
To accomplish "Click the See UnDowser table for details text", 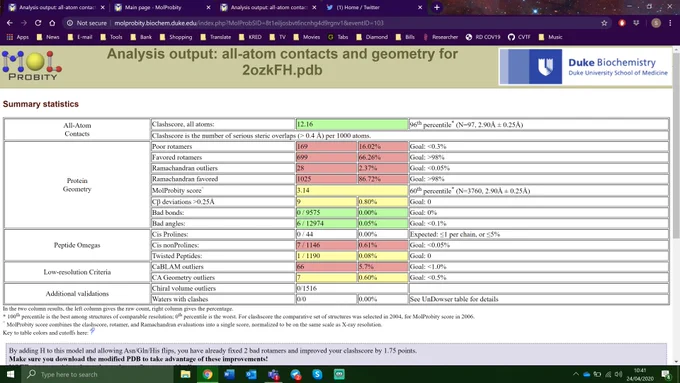I will point(454,299).
